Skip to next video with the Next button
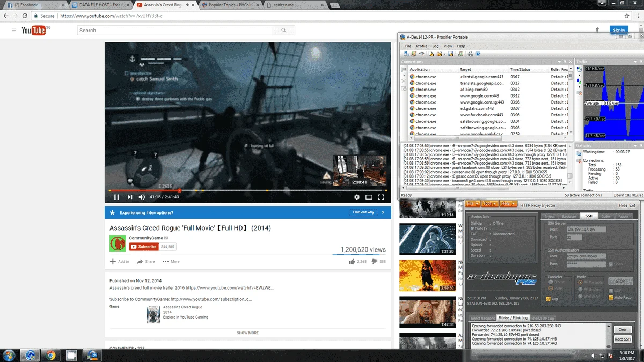 [130, 197]
